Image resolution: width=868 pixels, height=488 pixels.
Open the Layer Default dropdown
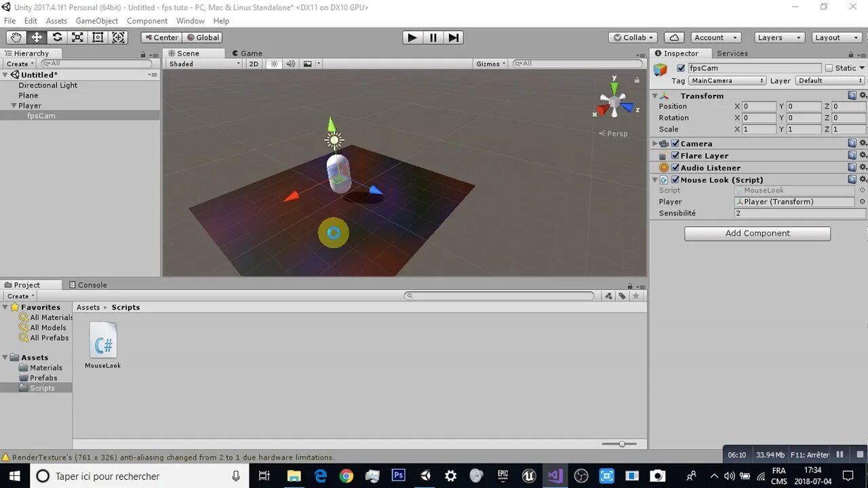coord(830,80)
